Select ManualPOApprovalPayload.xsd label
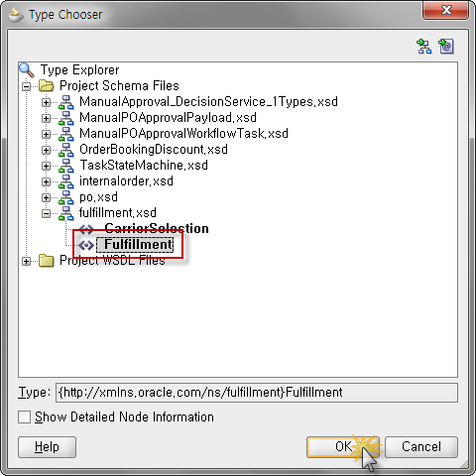476x476 pixels. (168, 118)
